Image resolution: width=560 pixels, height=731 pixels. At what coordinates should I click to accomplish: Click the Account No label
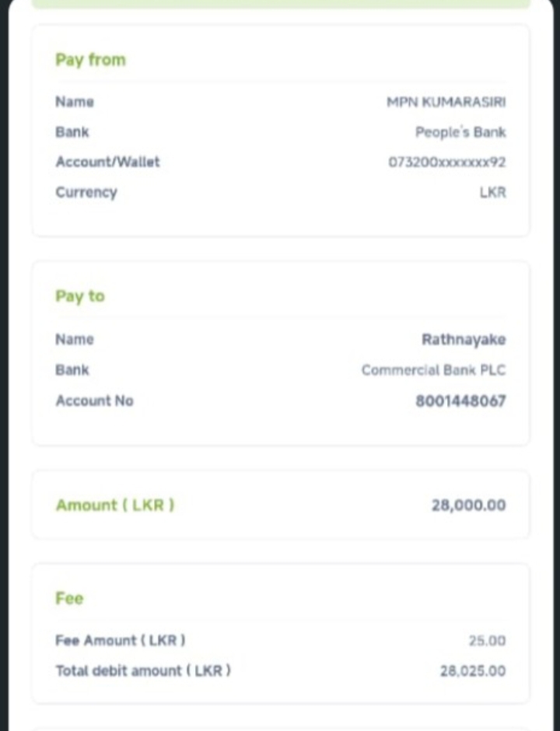(94, 400)
